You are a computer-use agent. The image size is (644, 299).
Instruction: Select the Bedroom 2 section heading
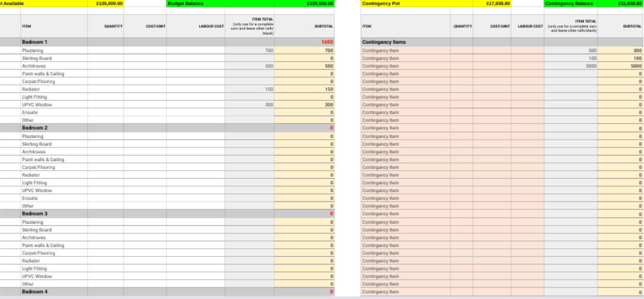click(x=35, y=128)
